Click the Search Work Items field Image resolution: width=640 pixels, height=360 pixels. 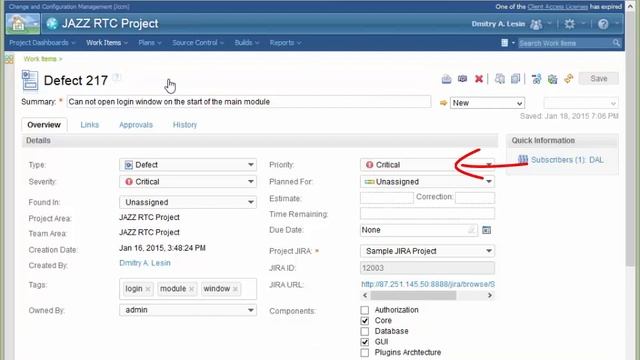[565, 43]
